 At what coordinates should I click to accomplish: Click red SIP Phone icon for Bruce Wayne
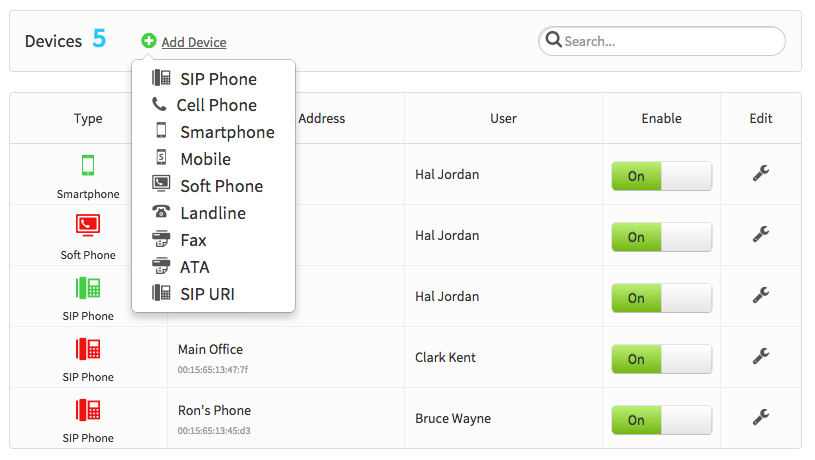coord(88,410)
